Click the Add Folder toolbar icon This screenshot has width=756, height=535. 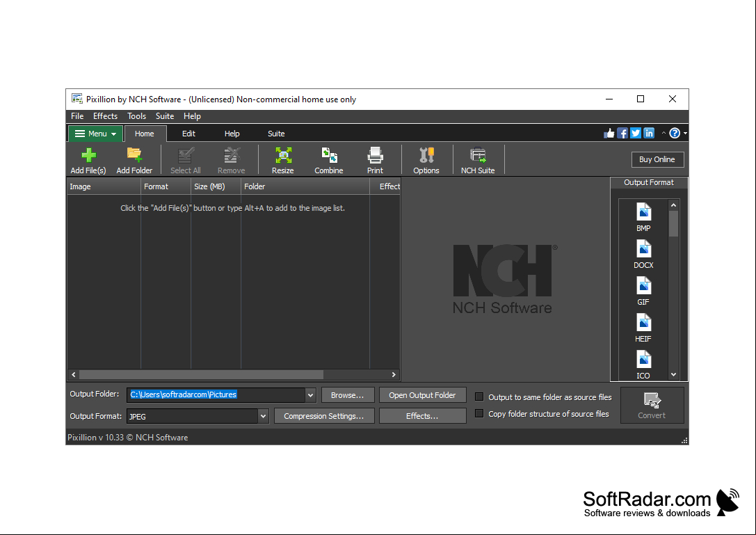[134, 160]
